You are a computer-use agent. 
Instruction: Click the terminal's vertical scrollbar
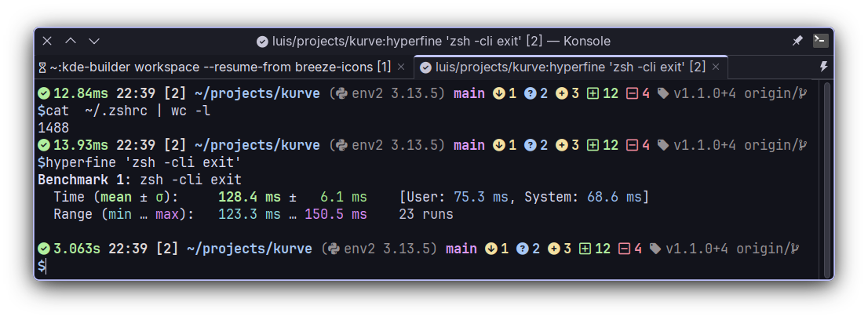[x=824, y=179]
